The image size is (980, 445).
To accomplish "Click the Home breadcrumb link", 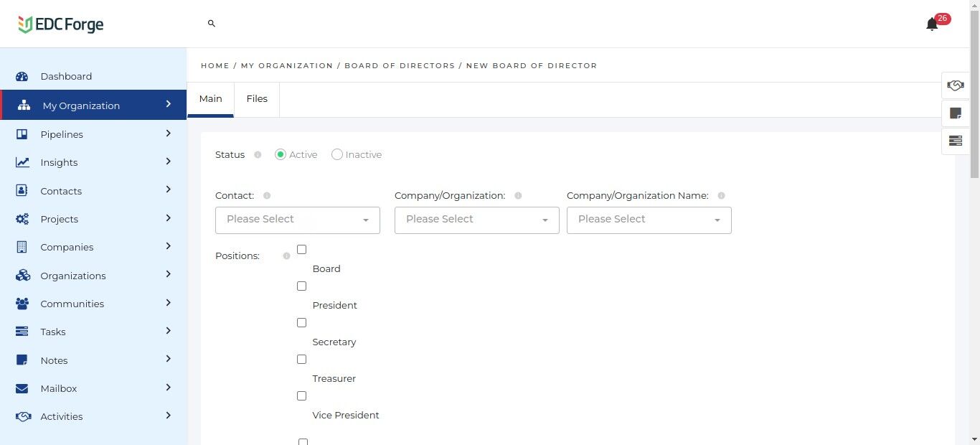I will coord(215,65).
